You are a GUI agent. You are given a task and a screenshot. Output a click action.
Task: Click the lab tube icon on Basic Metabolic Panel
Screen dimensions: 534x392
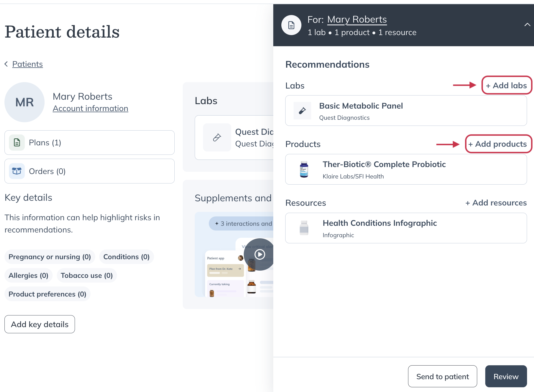[302, 111]
